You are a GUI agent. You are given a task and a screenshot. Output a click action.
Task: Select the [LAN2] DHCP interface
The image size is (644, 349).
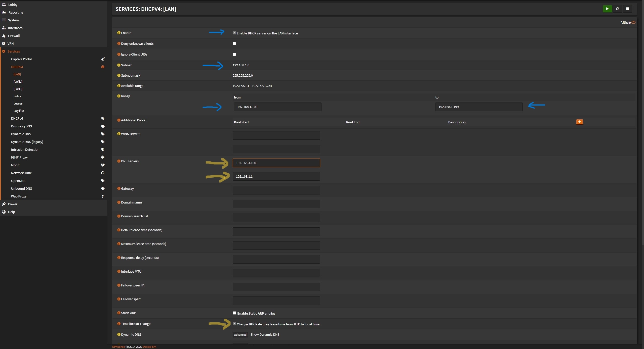point(18,82)
